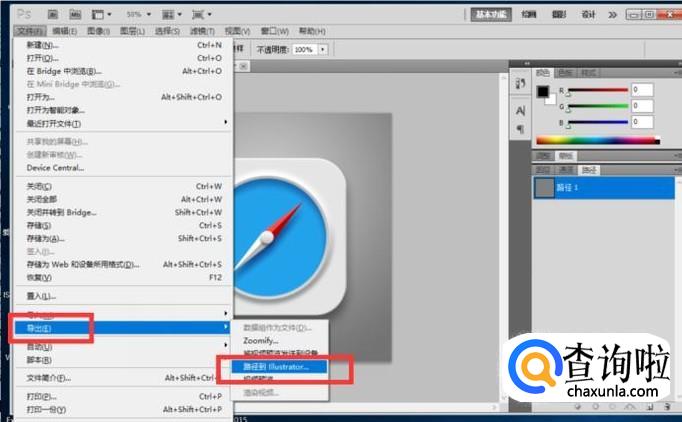Open the 编辑(E) menu
The image size is (682, 422).
coord(64,31)
